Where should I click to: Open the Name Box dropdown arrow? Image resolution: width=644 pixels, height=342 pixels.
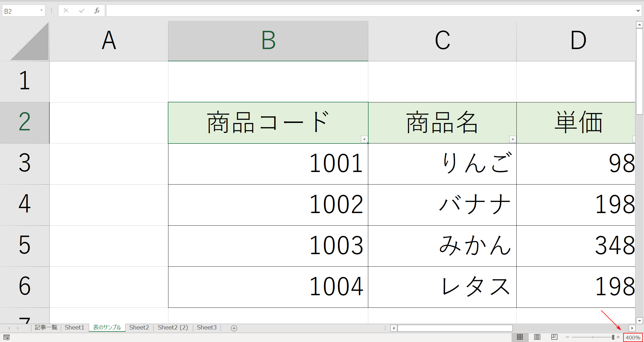click(41, 10)
